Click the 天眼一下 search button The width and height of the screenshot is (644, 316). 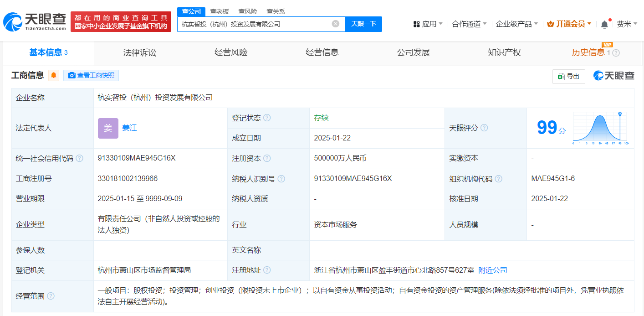coord(363,24)
